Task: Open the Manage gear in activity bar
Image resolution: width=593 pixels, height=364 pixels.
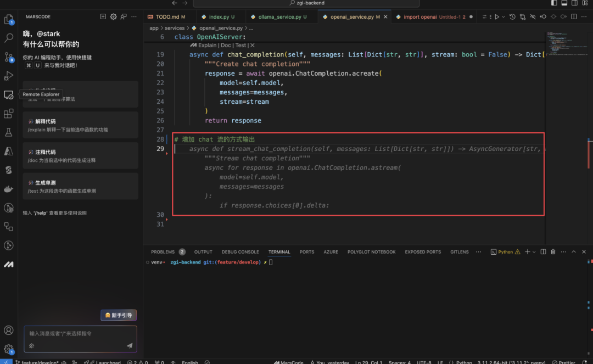Action: point(9,349)
